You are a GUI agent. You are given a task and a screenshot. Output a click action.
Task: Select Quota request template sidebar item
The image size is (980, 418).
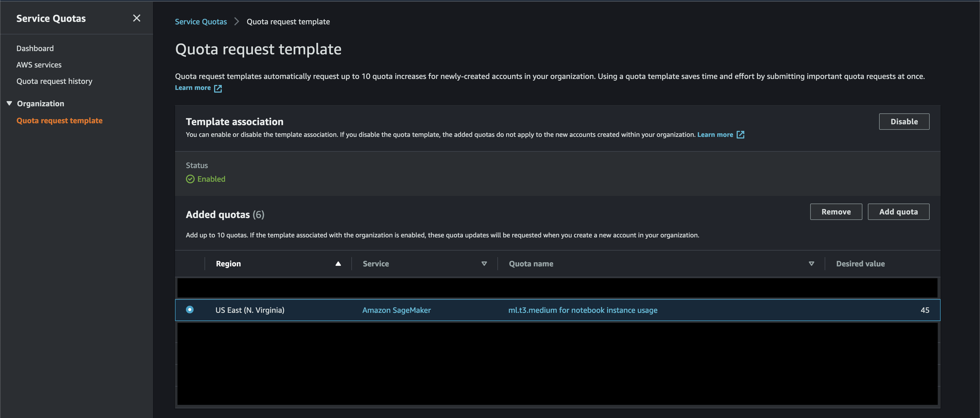pos(59,120)
